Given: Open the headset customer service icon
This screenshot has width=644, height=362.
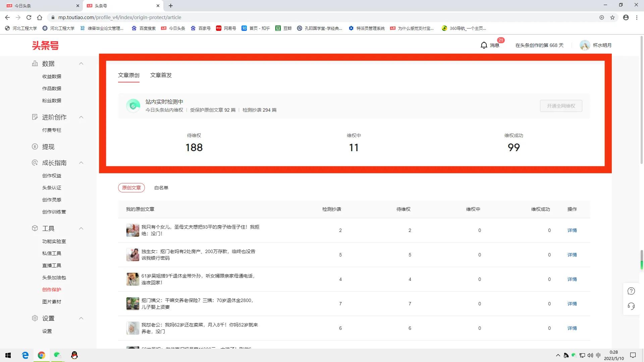Looking at the screenshot, I should [631, 306].
